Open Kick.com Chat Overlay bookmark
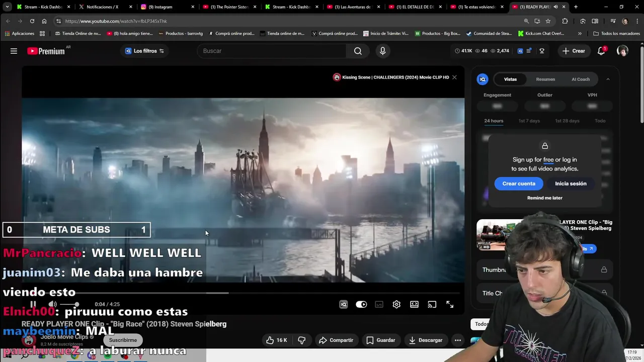Image resolution: width=644 pixels, height=362 pixels. tap(541, 34)
